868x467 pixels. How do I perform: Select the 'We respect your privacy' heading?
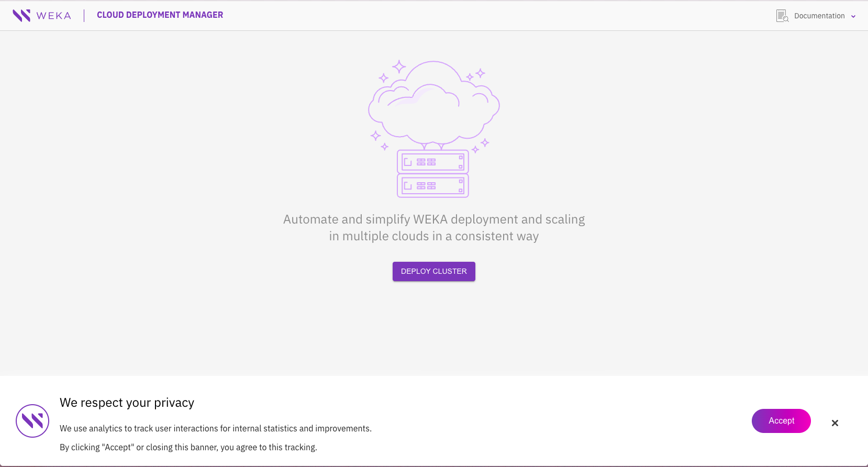127,403
